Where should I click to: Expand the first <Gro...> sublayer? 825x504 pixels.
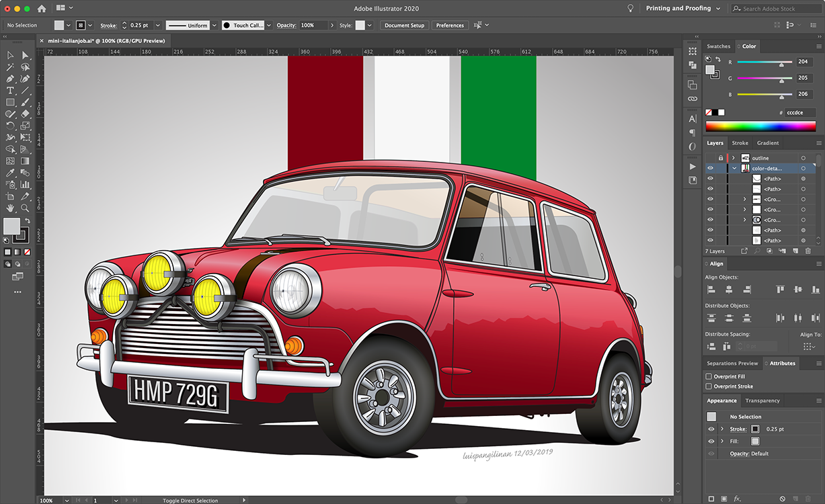[x=744, y=200]
